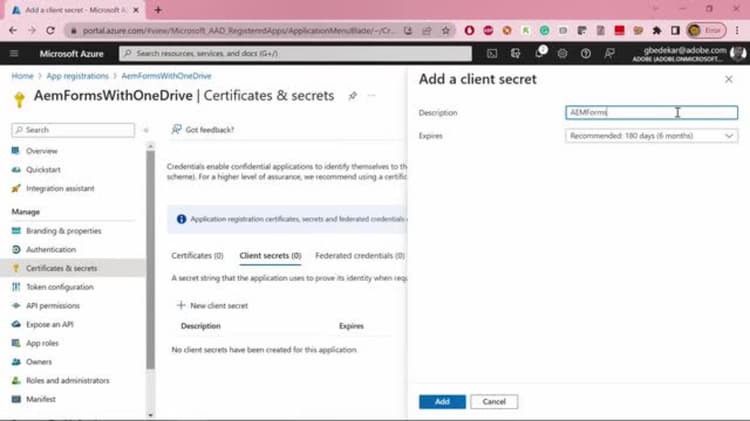Close the Add a client secret browser tab
Screen dimensions: 750x421
click(x=136, y=10)
